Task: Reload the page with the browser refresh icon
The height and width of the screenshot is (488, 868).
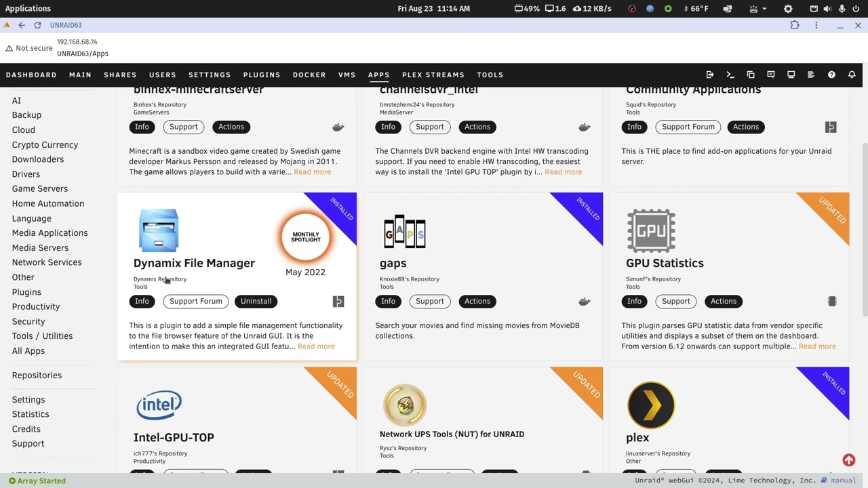Action: pos(37,25)
